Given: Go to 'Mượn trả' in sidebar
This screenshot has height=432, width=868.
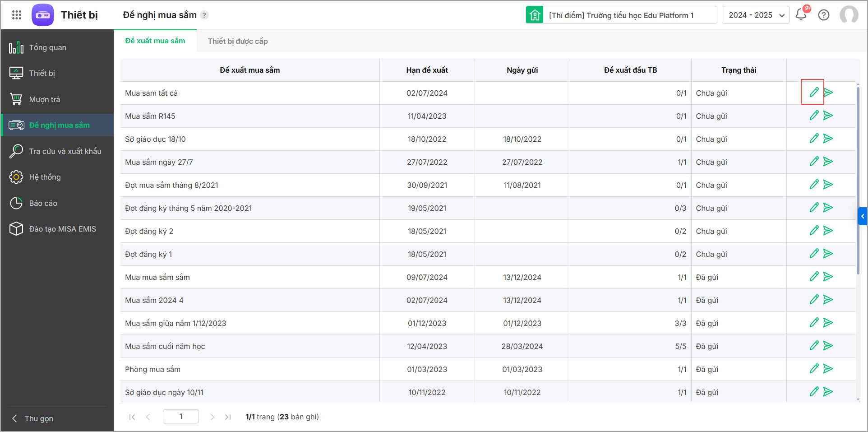Looking at the screenshot, I should click(x=44, y=99).
